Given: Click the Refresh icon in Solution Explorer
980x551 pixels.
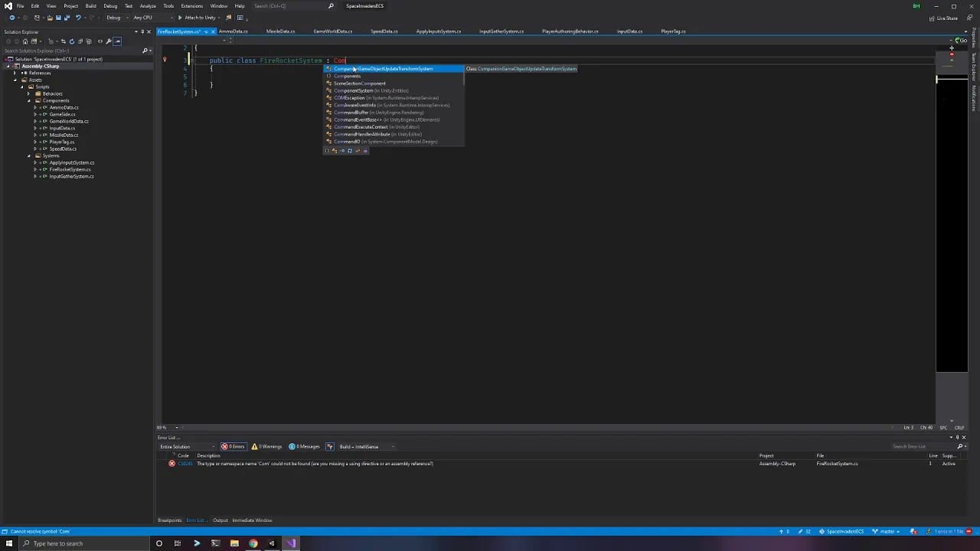Looking at the screenshot, I should 72,41.
